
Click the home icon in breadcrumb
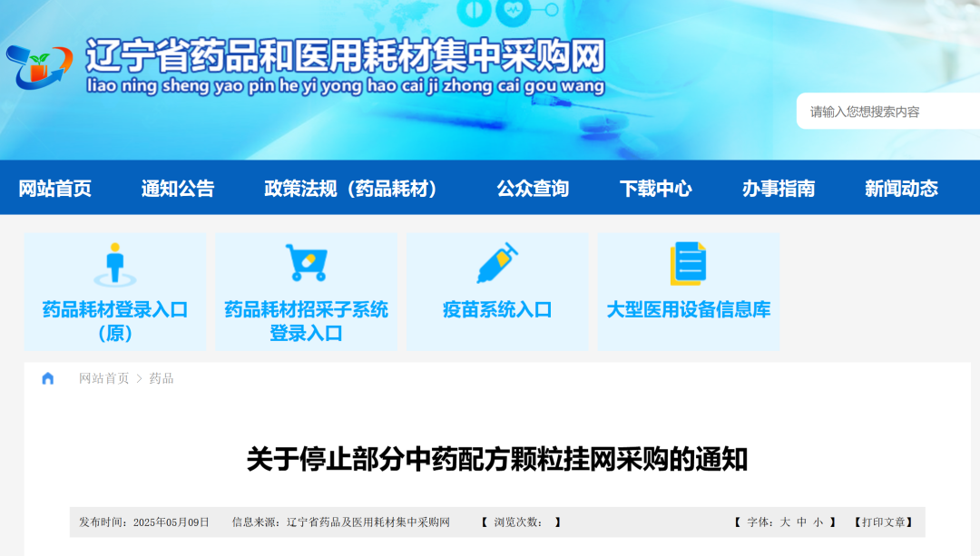pos(47,378)
